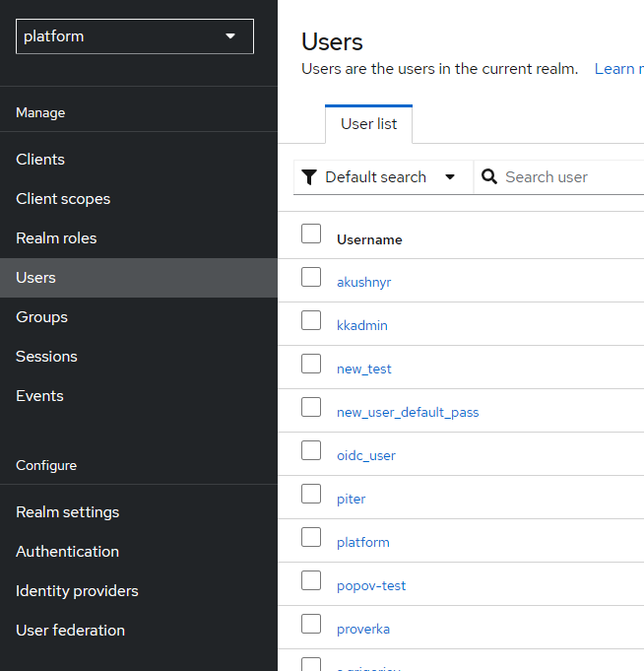Image resolution: width=644 pixels, height=671 pixels.
Task: Tick the checkbox for oidc_user
Action: click(311, 450)
